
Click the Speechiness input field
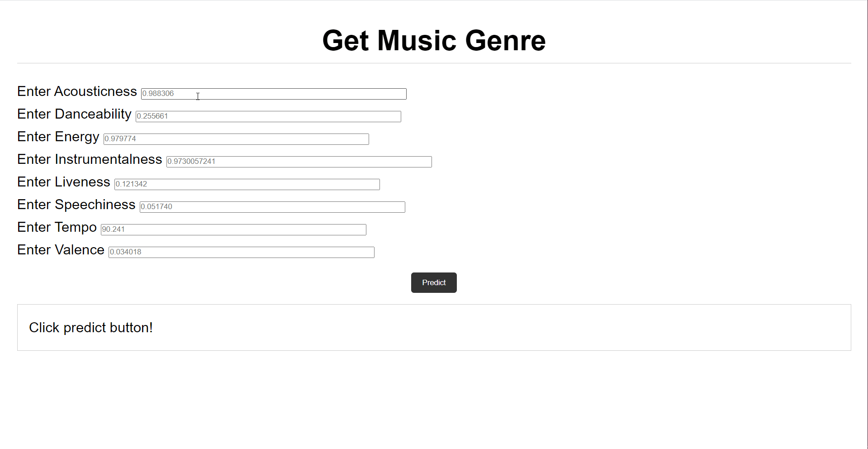272,207
